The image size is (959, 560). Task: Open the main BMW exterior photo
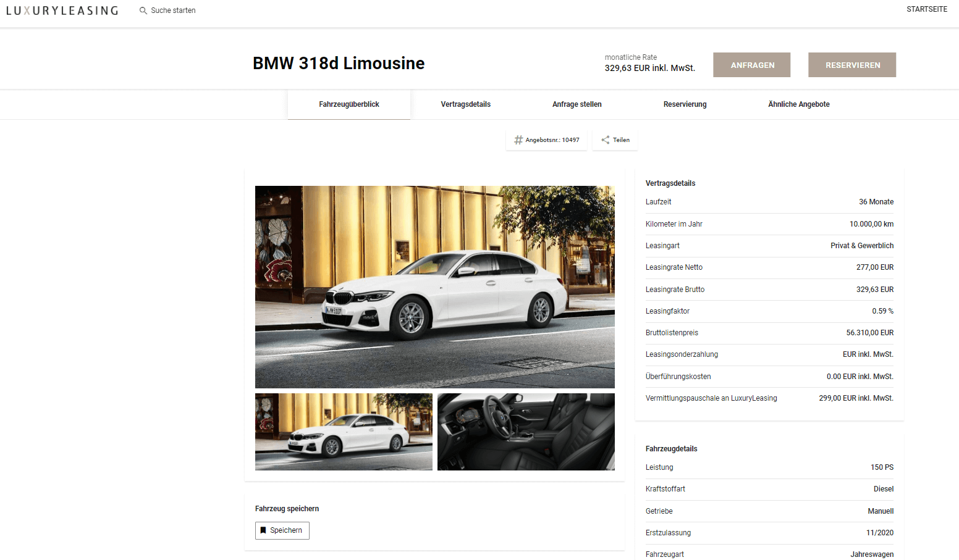point(435,287)
